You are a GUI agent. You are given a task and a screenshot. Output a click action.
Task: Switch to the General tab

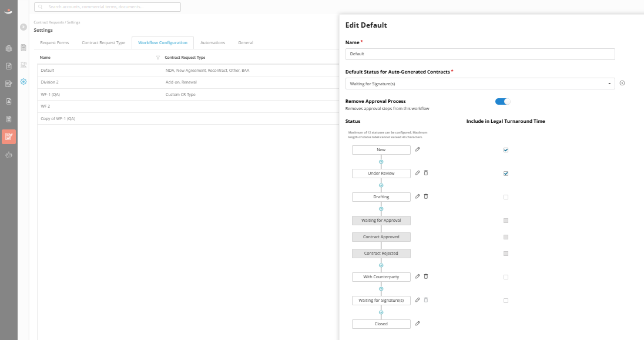[x=246, y=43]
